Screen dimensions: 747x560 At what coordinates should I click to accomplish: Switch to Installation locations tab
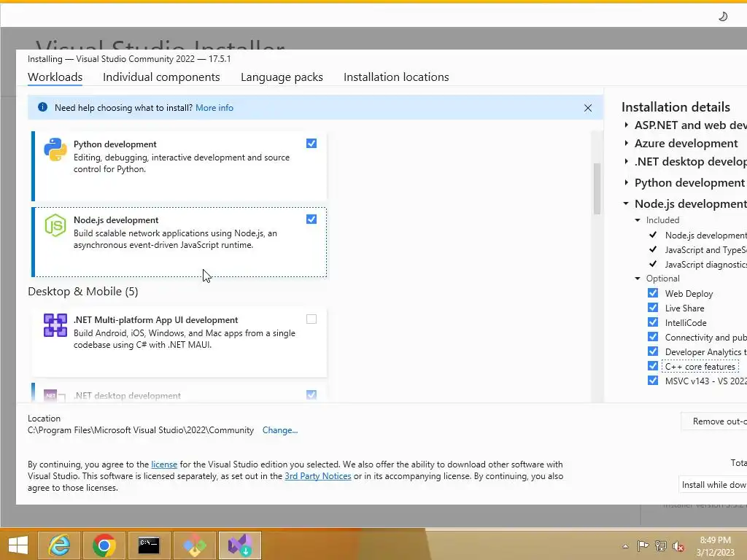pos(396,77)
